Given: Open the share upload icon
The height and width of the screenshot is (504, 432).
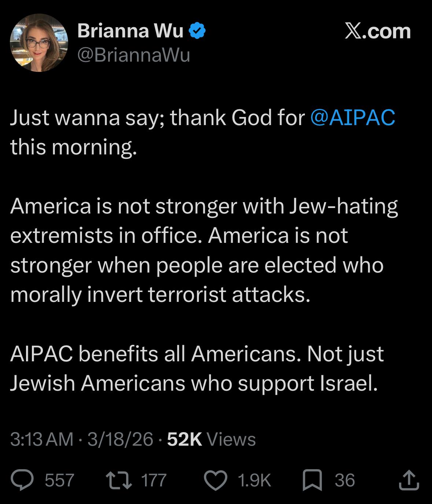Looking at the screenshot, I should pyautogui.click(x=409, y=480).
